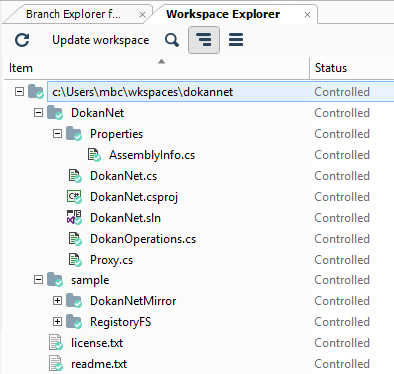The width and height of the screenshot is (394, 374).
Task: Collapse the DokanNet folder
Action: (39, 113)
